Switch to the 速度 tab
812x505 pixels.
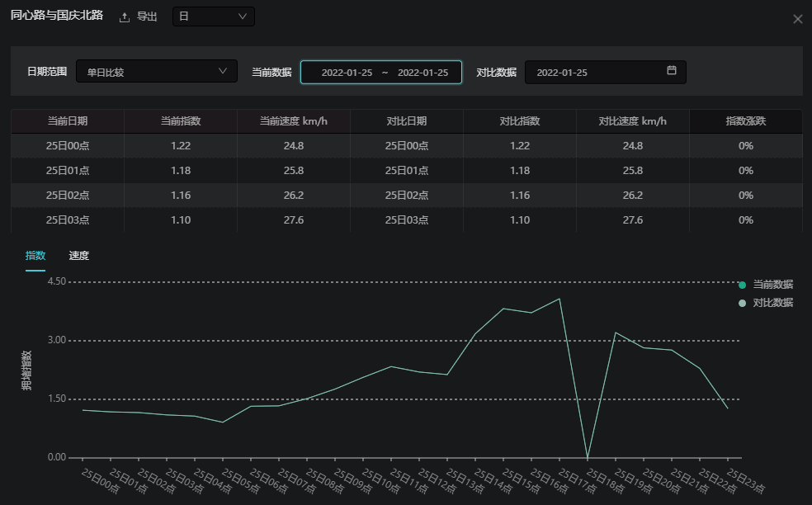[x=79, y=256]
